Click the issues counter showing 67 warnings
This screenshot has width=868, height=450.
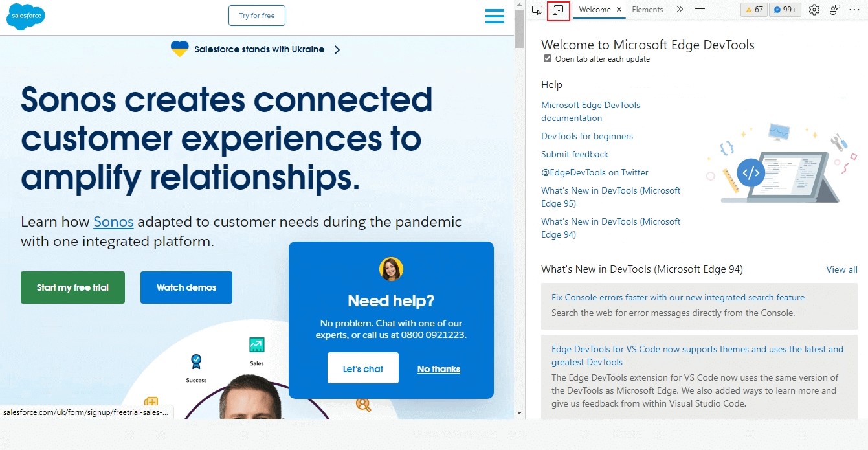(x=753, y=10)
